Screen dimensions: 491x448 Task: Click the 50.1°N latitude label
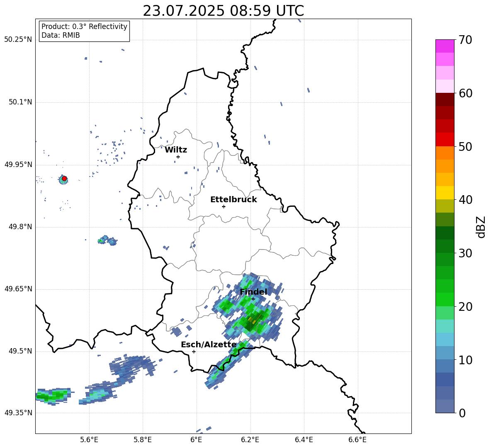(20, 102)
